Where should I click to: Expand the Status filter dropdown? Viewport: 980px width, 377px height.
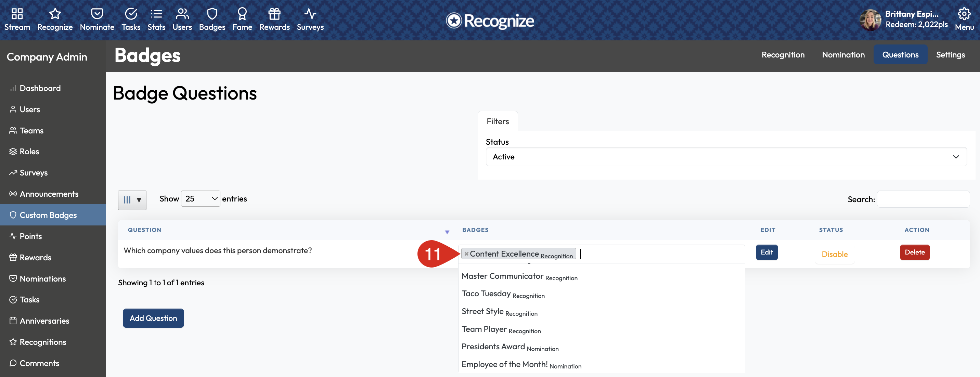(x=726, y=157)
